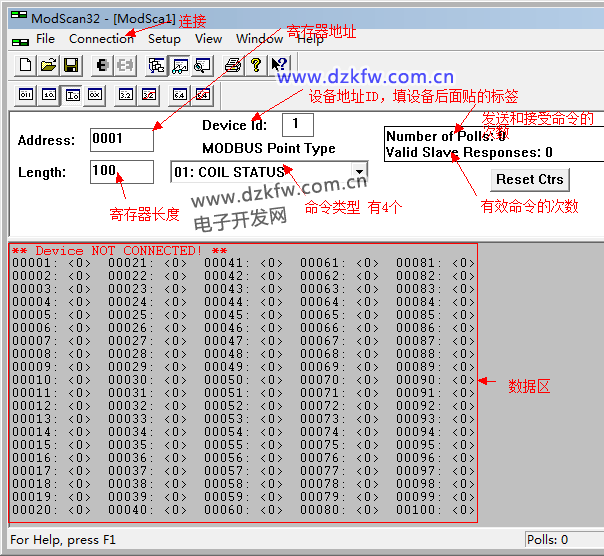Click the Length input field

tap(121, 172)
